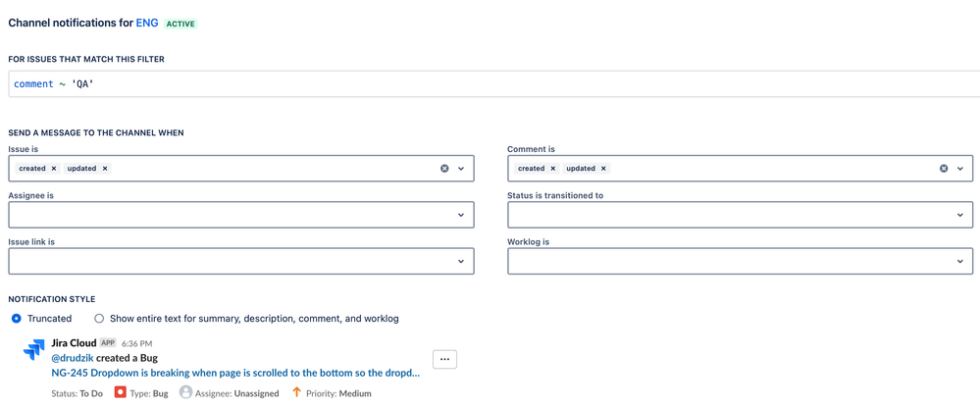This screenshot has height=407, width=980.
Task: Open the NG-245 Dropdown is breaking issue link
Action: [x=235, y=374]
